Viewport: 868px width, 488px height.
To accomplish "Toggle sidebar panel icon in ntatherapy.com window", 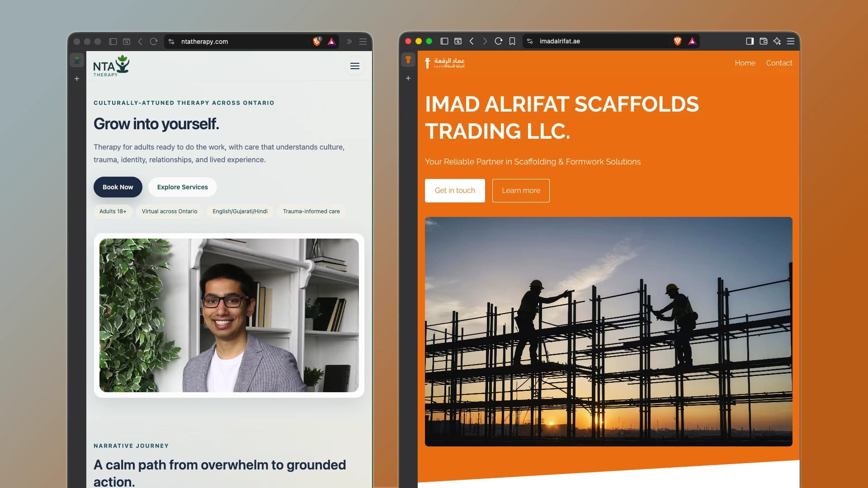I will pyautogui.click(x=113, y=42).
